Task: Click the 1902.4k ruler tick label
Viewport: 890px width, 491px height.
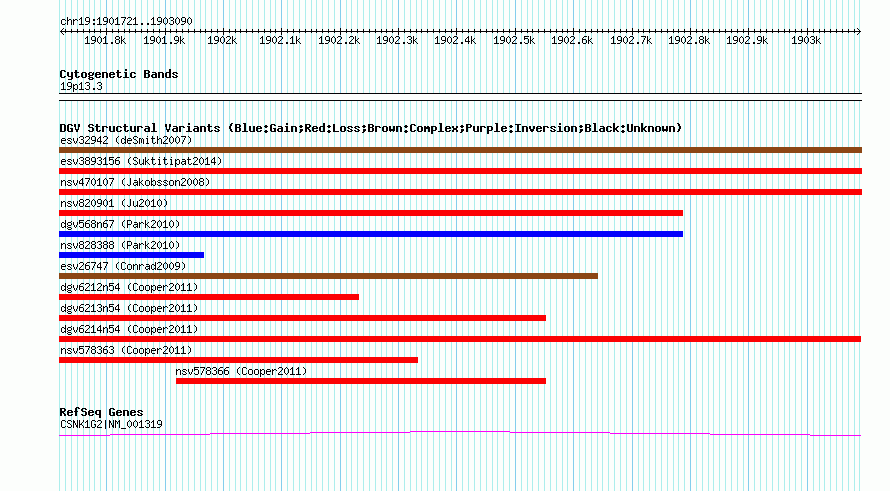Action: (455, 40)
